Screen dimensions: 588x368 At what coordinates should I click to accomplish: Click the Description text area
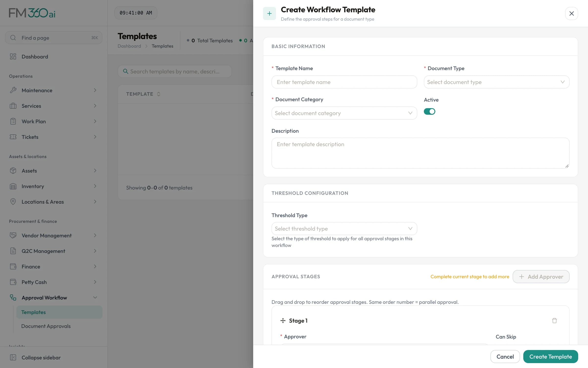420,153
